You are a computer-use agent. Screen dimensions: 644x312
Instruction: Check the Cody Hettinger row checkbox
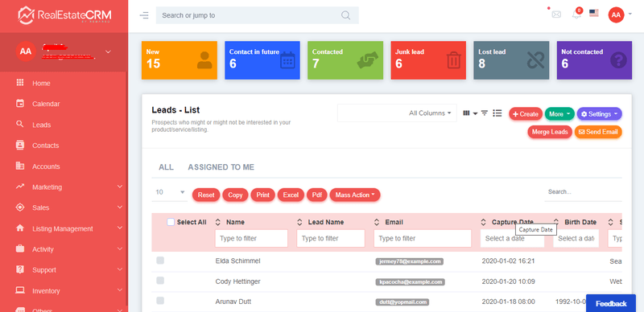[160, 281]
